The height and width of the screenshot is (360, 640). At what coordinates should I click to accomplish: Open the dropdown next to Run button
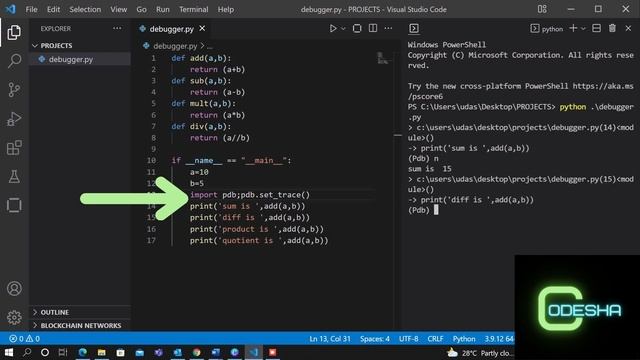(343, 29)
